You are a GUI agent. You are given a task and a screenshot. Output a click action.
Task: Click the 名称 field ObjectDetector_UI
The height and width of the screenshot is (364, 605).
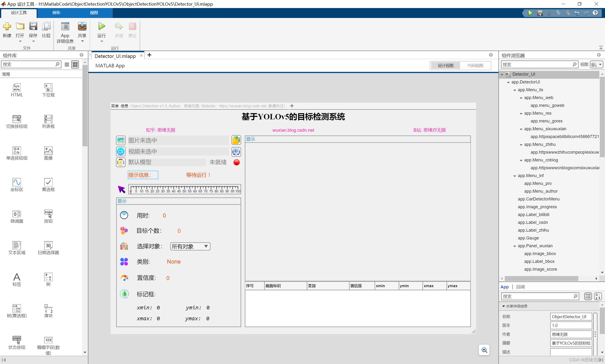[571, 317]
